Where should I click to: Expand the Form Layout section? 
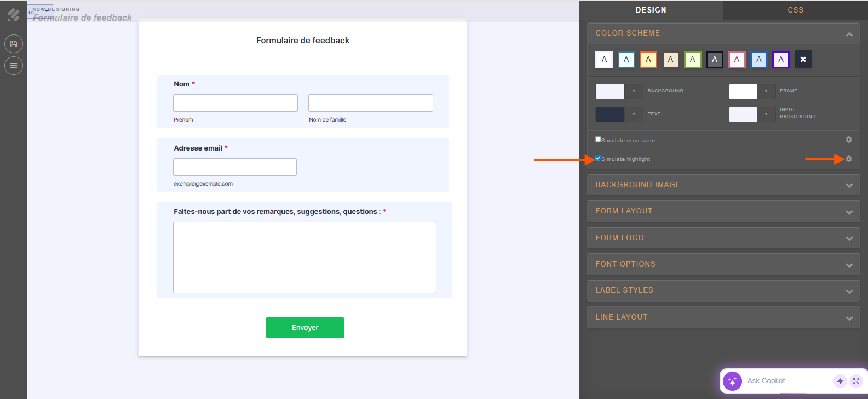pyautogui.click(x=723, y=211)
